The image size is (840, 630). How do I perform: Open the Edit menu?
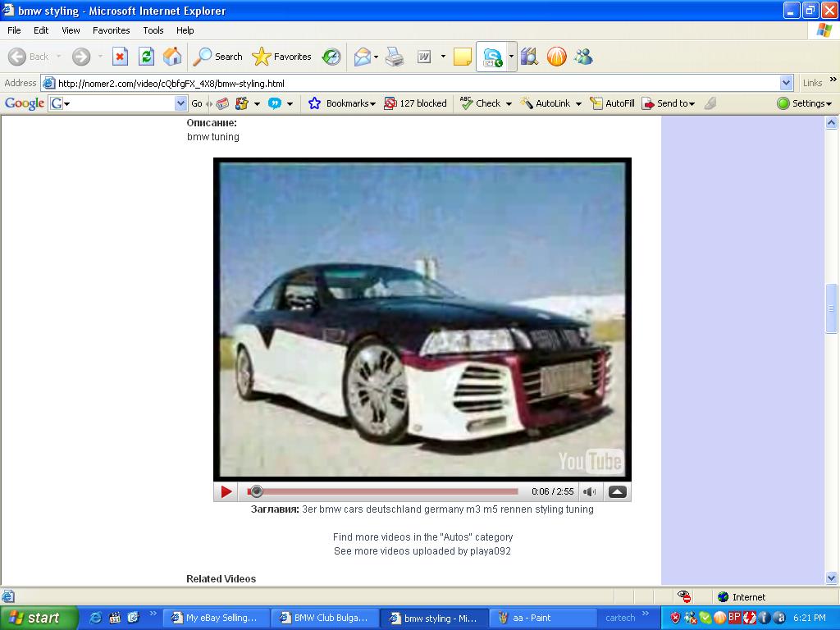(41, 30)
